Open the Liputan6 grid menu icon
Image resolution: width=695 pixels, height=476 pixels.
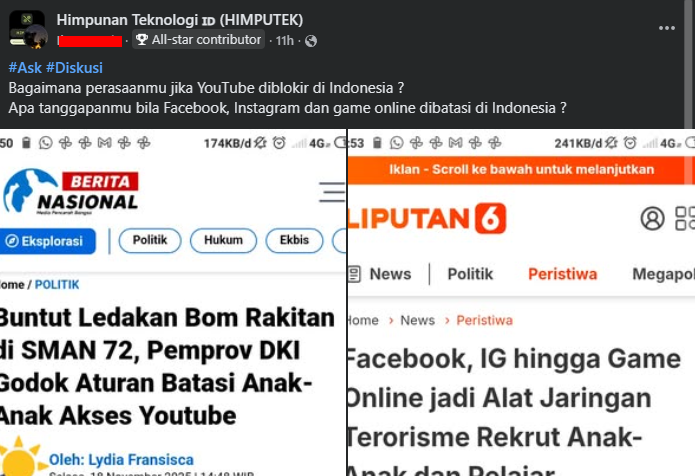click(685, 218)
